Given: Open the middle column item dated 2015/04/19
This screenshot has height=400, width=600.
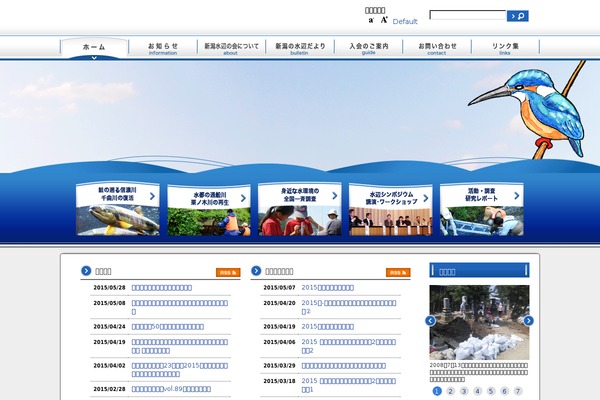Looking at the screenshot, I should [x=328, y=327].
